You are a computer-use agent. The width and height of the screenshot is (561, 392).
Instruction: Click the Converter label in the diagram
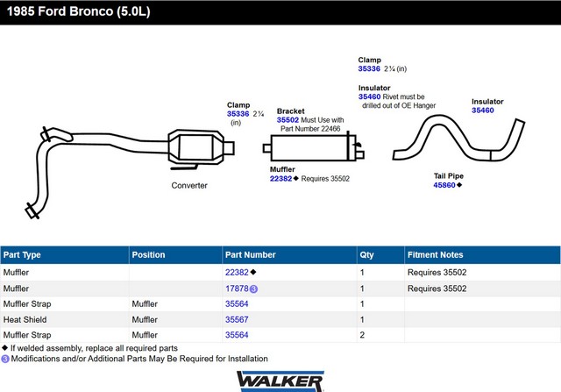pos(189,185)
